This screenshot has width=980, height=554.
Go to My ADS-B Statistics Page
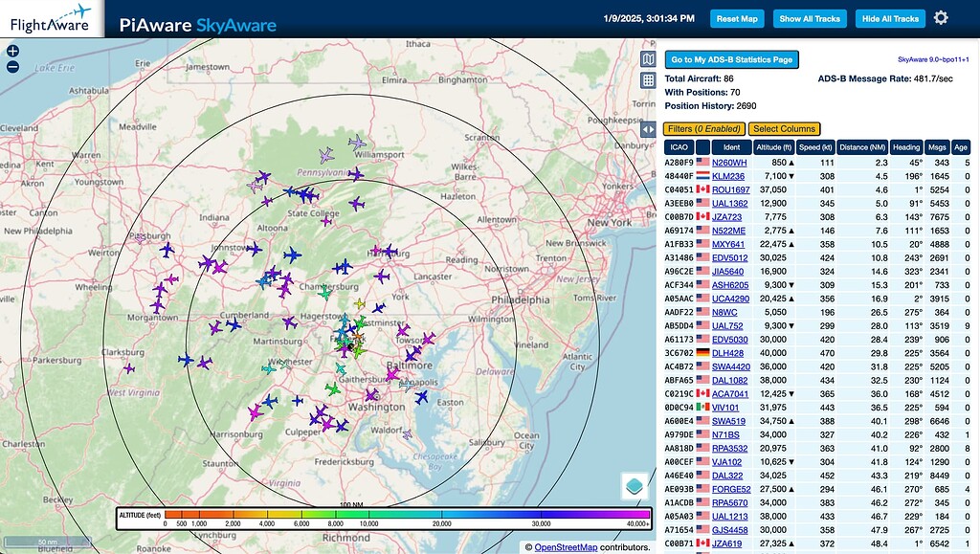click(732, 59)
